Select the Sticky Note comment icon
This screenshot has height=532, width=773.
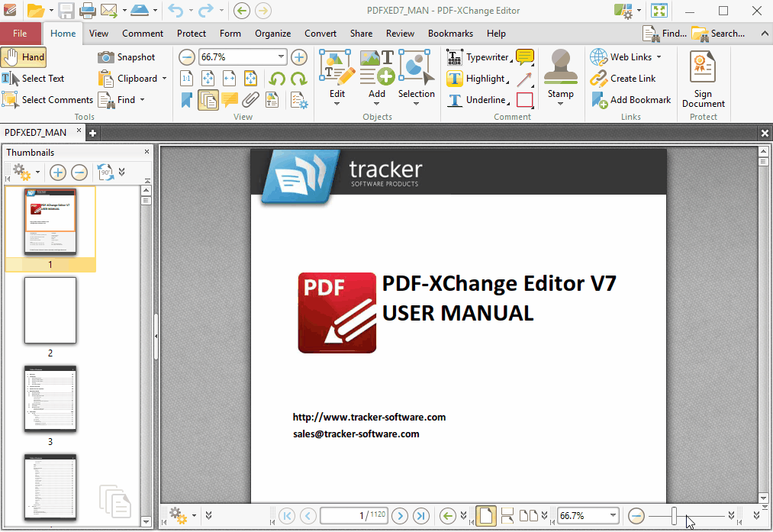tap(524, 57)
